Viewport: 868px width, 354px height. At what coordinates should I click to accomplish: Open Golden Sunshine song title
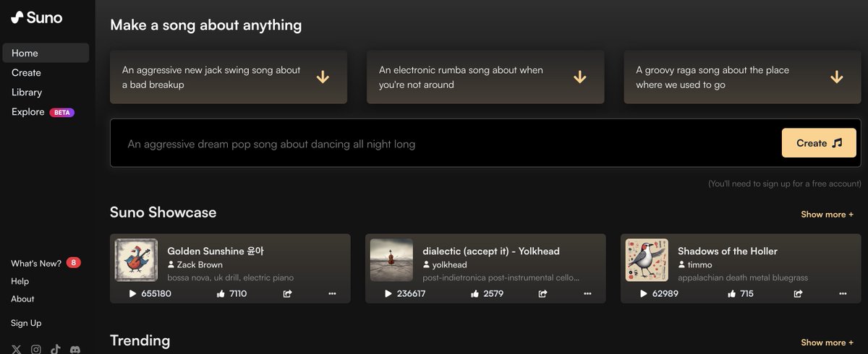click(x=216, y=251)
